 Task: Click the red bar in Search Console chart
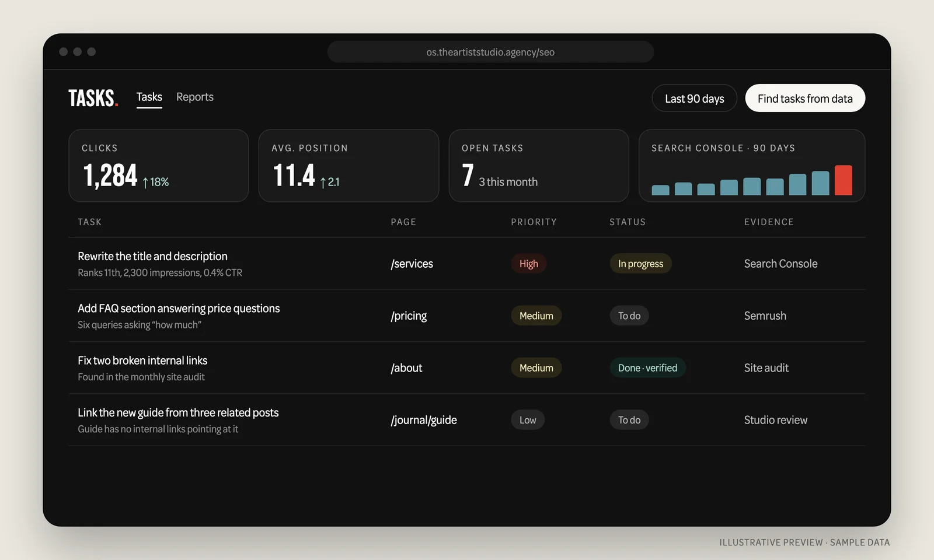click(x=843, y=180)
